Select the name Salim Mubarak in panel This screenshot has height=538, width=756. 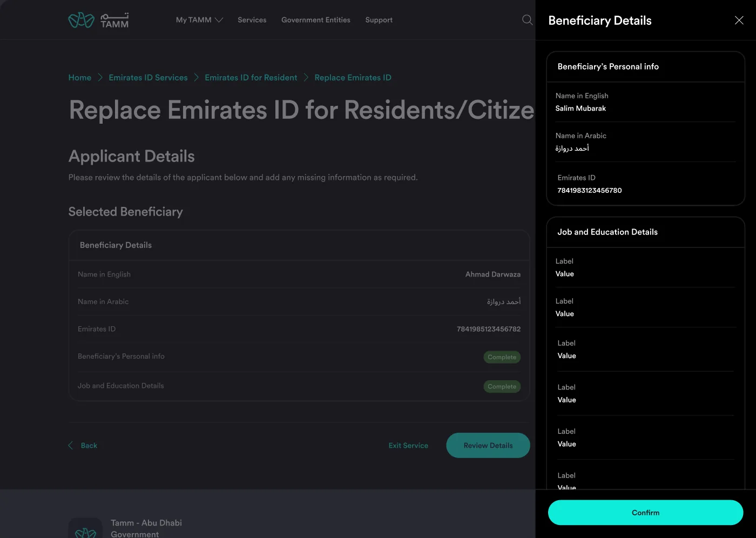pyautogui.click(x=580, y=108)
